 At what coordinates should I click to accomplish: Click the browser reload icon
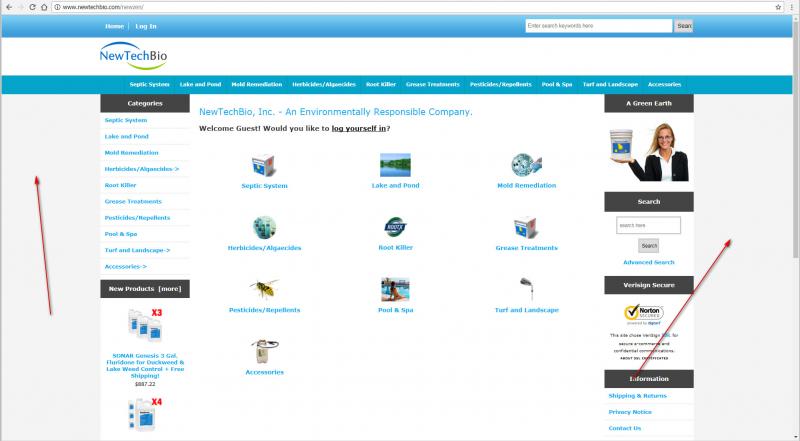[x=33, y=7]
